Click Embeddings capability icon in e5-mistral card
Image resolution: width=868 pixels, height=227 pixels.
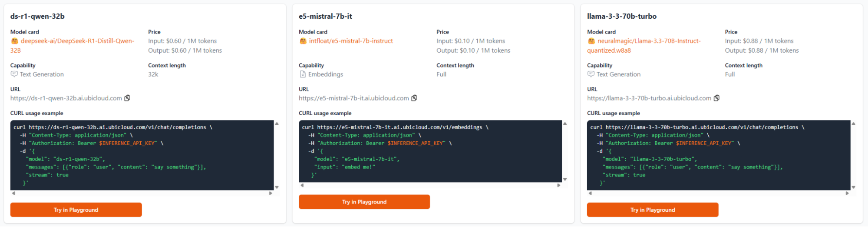point(303,74)
